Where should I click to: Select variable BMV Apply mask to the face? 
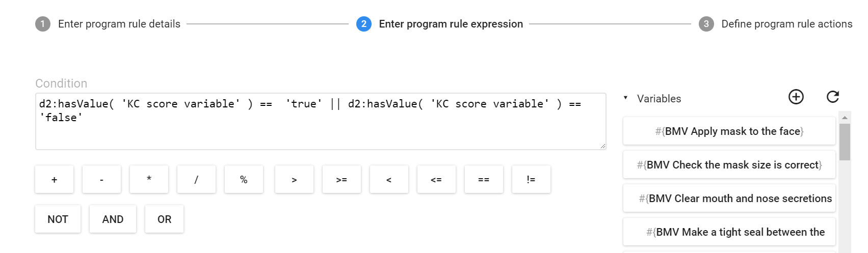point(729,131)
